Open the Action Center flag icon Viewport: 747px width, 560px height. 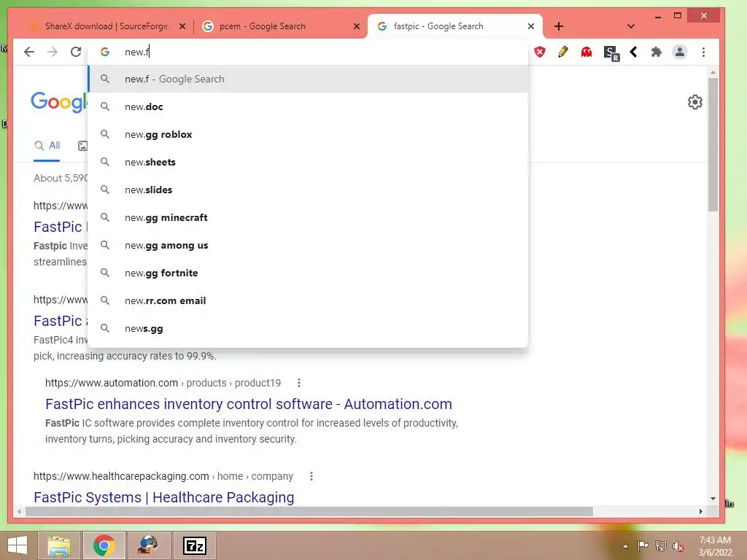click(643, 546)
